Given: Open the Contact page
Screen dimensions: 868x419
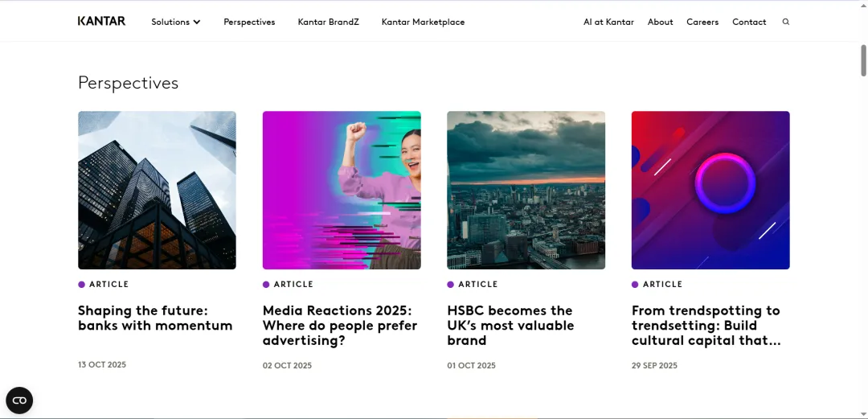Looking at the screenshot, I should tap(749, 22).
